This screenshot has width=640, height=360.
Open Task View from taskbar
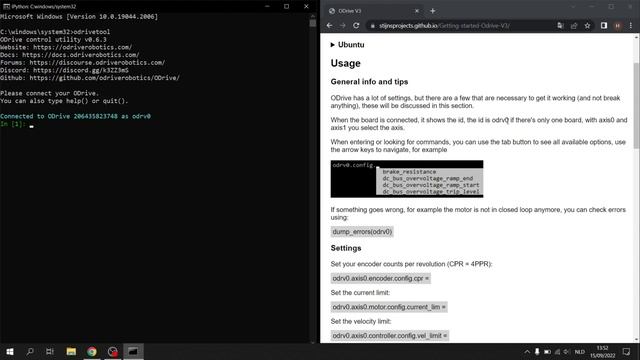point(50,351)
